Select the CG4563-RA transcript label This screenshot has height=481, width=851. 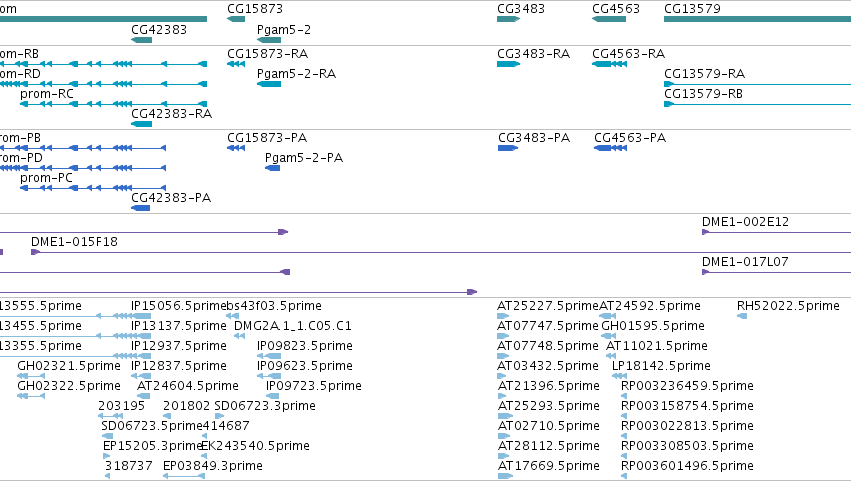pos(628,54)
